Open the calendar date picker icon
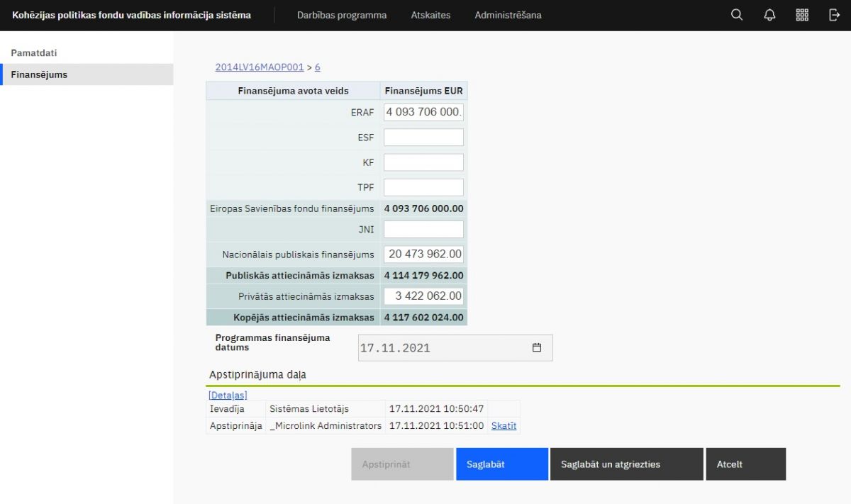The width and height of the screenshot is (851, 504). (x=537, y=348)
